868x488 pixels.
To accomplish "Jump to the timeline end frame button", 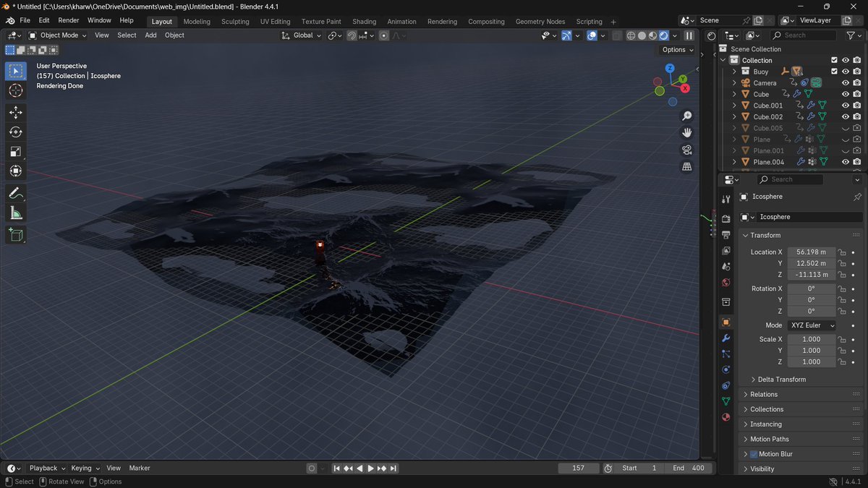I will 393,468.
